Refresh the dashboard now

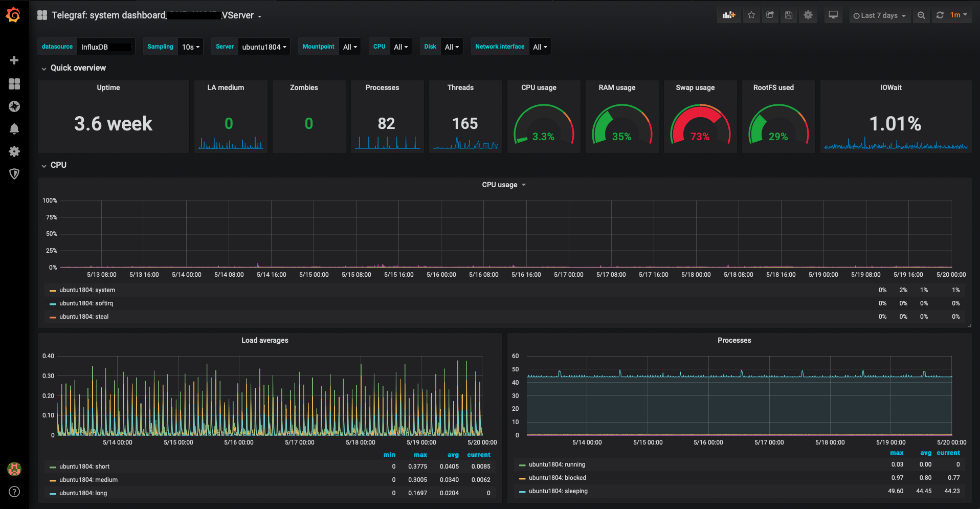[x=940, y=15]
